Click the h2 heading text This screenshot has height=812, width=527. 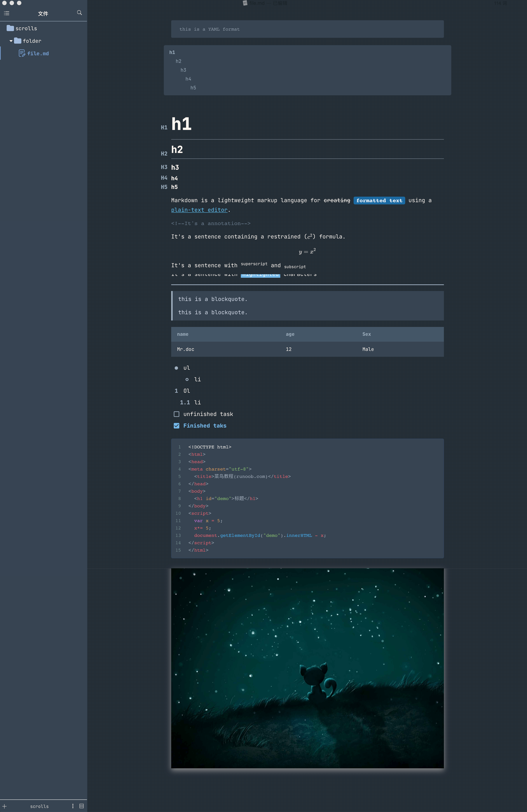pyautogui.click(x=177, y=149)
